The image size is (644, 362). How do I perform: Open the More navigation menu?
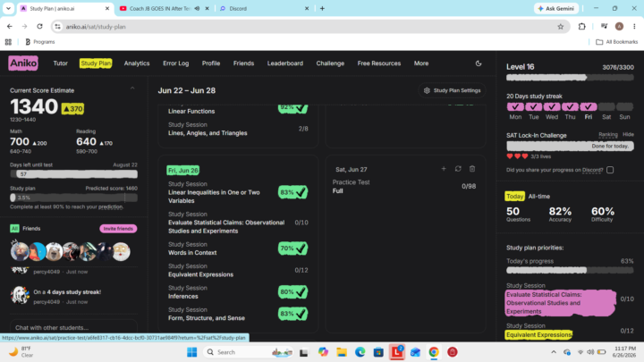pos(421,63)
